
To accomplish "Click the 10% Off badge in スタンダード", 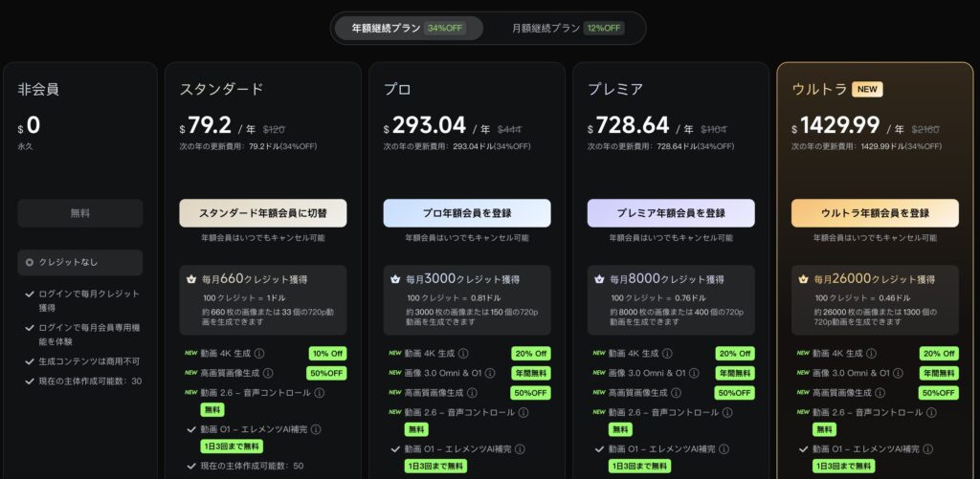I will point(326,354).
